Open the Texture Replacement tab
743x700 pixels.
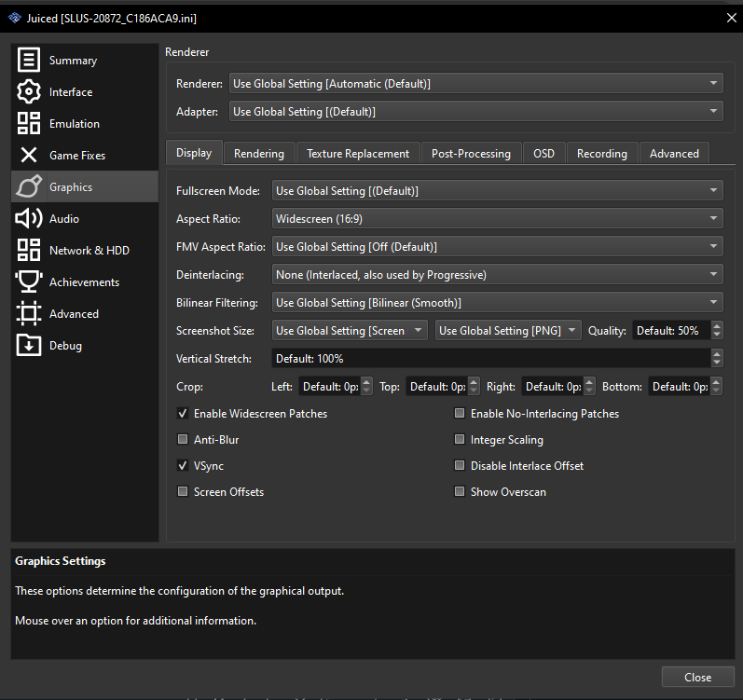pyautogui.click(x=358, y=154)
